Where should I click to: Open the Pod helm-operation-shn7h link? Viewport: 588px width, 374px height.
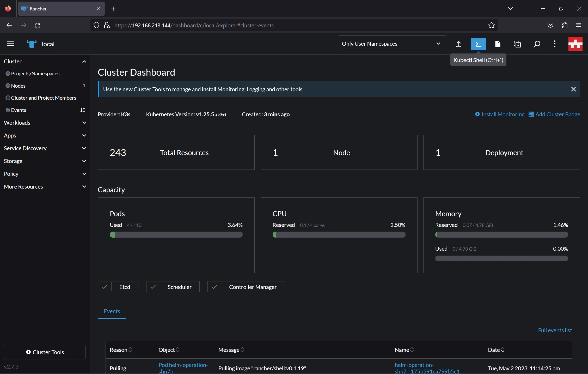(183, 368)
